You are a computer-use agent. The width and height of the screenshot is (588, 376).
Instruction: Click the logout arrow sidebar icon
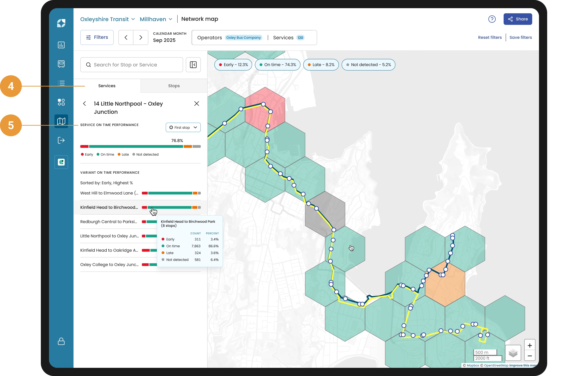(x=61, y=140)
